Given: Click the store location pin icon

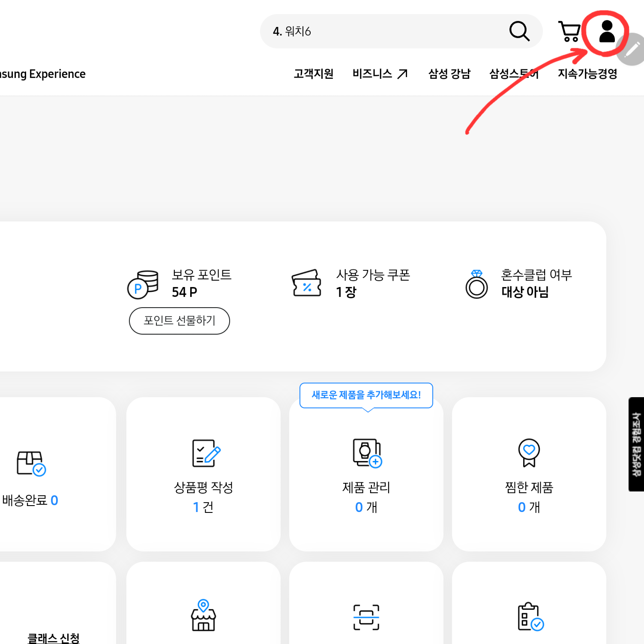Looking at the screenshot, I should (x=204, y=615).
